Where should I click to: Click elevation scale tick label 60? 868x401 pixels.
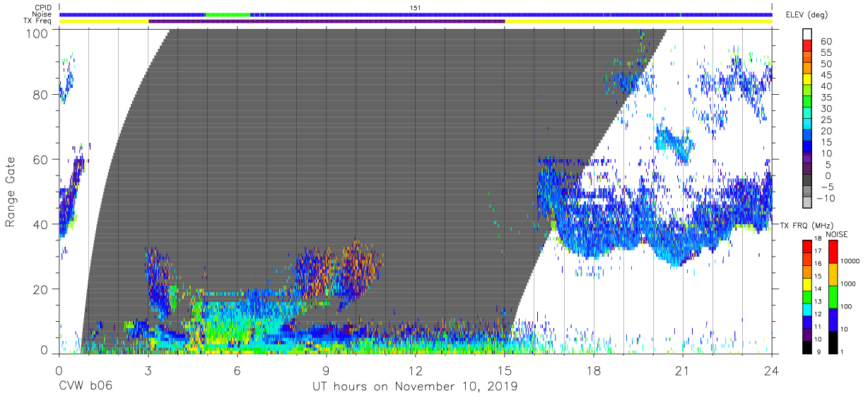[x=826, y=42]
